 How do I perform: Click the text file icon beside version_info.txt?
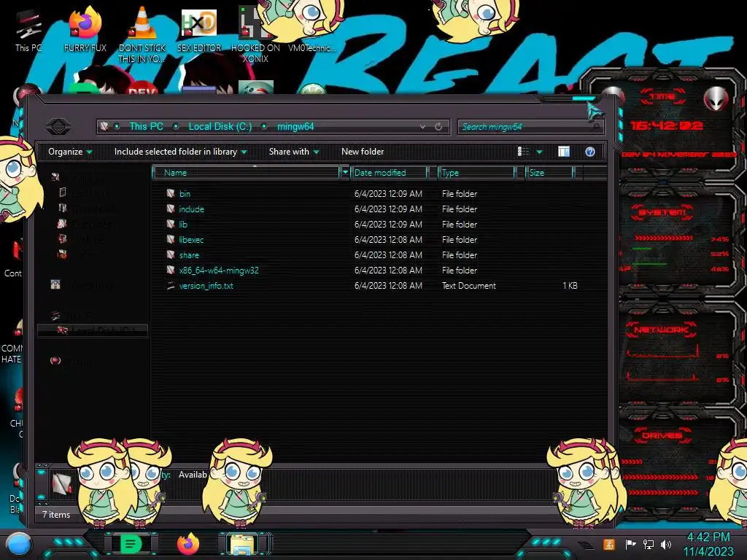[x=171, y=285]
